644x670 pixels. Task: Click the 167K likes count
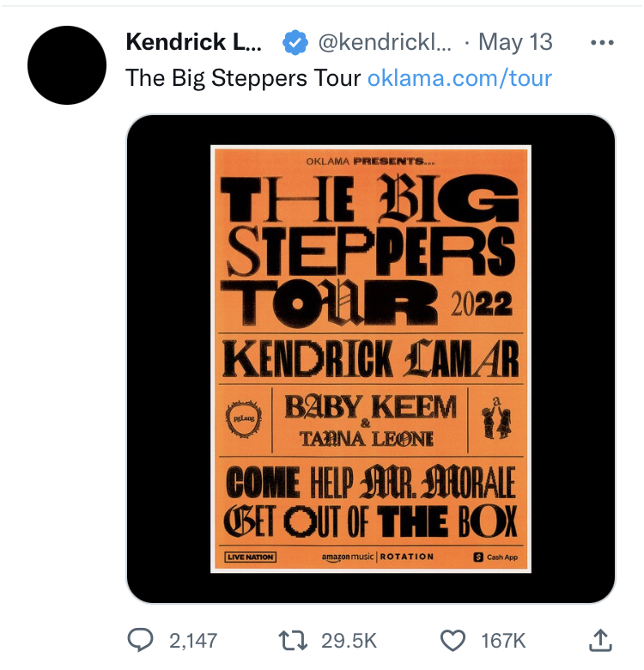tap(503, 641)
